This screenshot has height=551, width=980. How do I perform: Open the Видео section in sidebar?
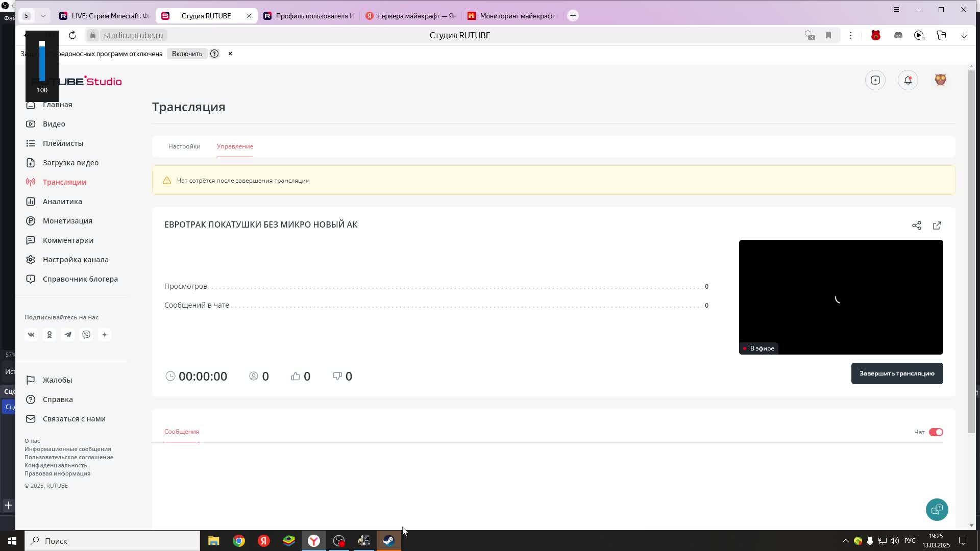[x=54, y=124]
